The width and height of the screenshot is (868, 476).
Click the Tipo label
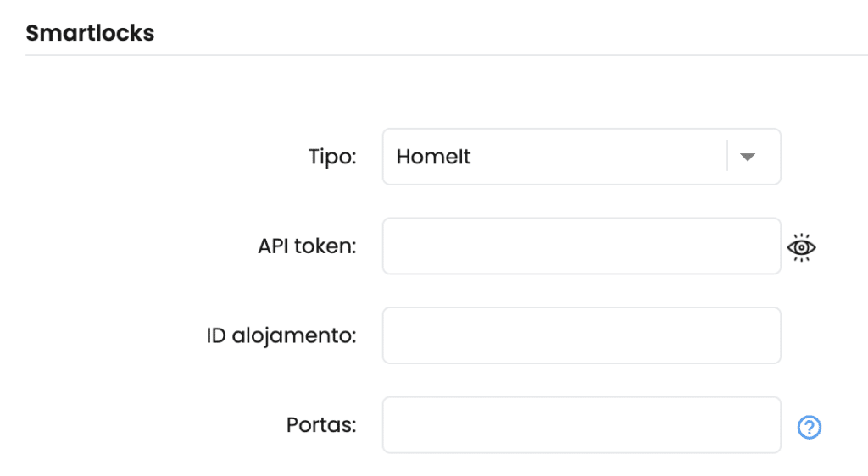tap(332, 157)
